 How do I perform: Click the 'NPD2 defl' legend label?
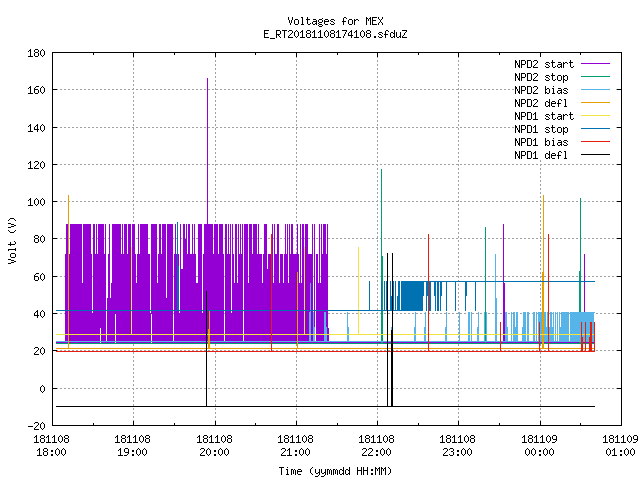coord(541,103)
